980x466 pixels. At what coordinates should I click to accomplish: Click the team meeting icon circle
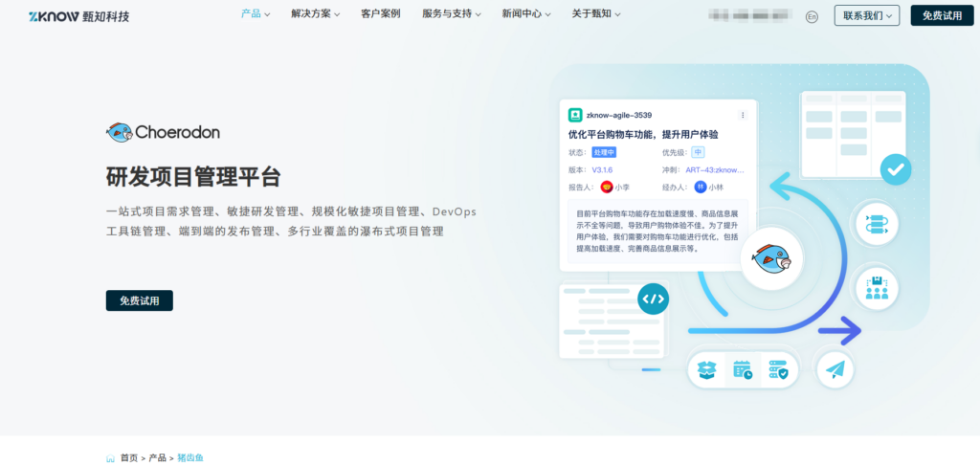pyautogui.click(x=876, y=286)
